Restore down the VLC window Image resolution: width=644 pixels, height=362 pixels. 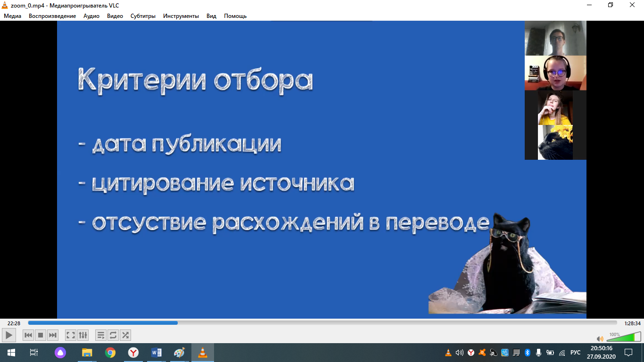click(611, 5)
